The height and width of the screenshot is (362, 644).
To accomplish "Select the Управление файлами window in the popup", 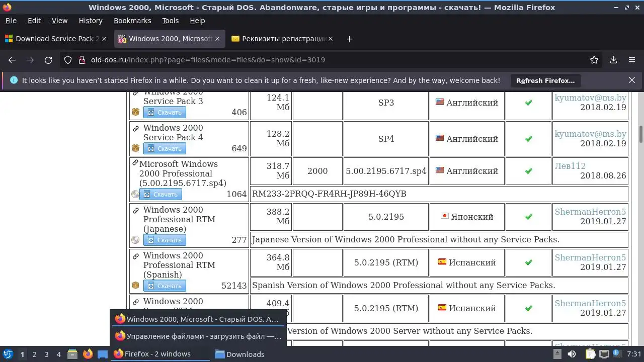I will coord(198,336).
